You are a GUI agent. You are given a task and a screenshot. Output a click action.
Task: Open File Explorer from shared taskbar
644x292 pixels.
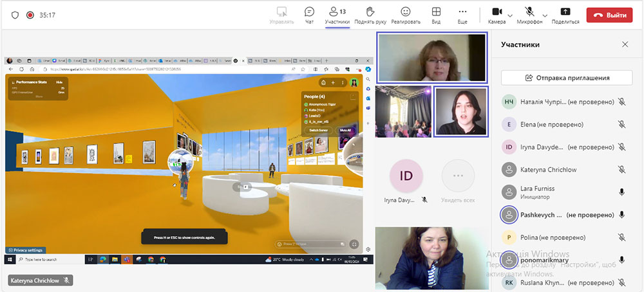[x=115, y=259]
